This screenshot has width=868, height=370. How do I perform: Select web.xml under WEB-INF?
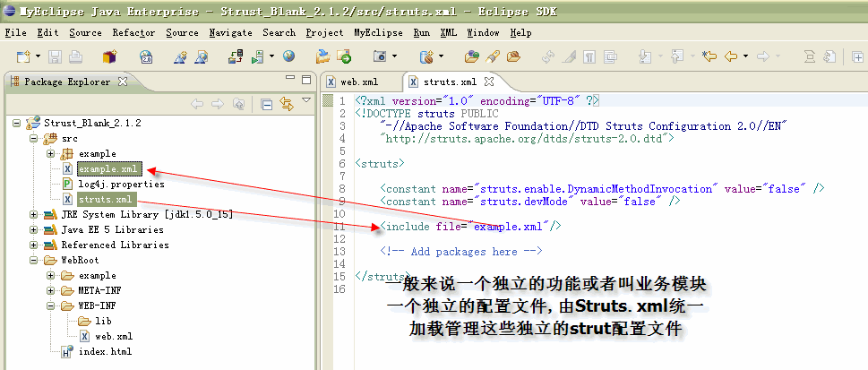pos(114,336)
